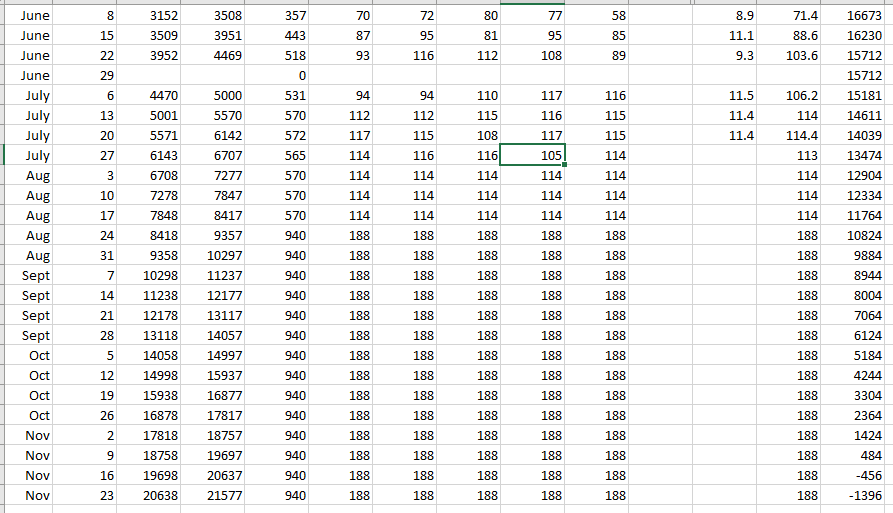Click the cell containing 4470
The height and width of the screenshot is (513, 893).
[x=148, y=96]
